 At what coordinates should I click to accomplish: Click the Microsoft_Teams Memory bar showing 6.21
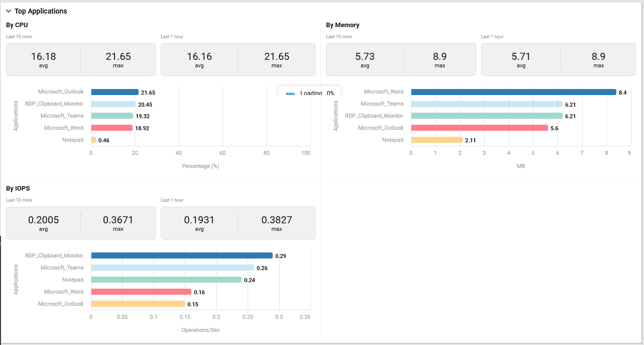(486, 104)
